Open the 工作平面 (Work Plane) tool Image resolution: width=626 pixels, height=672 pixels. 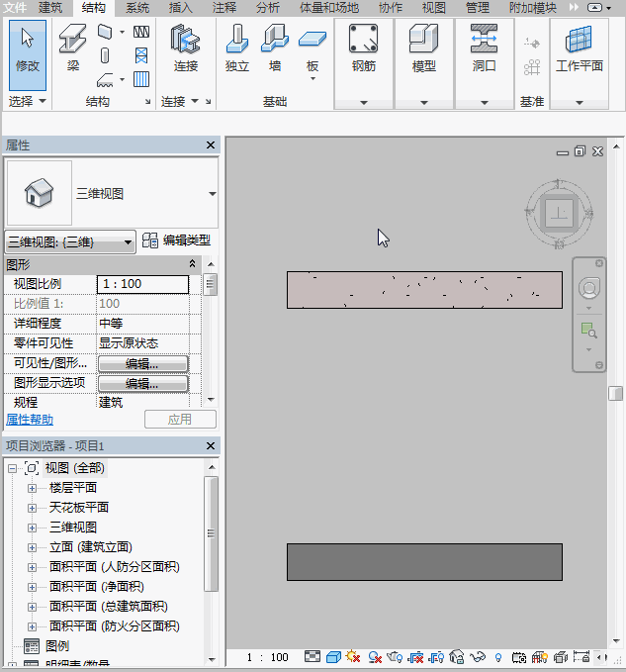coord(580,48)
